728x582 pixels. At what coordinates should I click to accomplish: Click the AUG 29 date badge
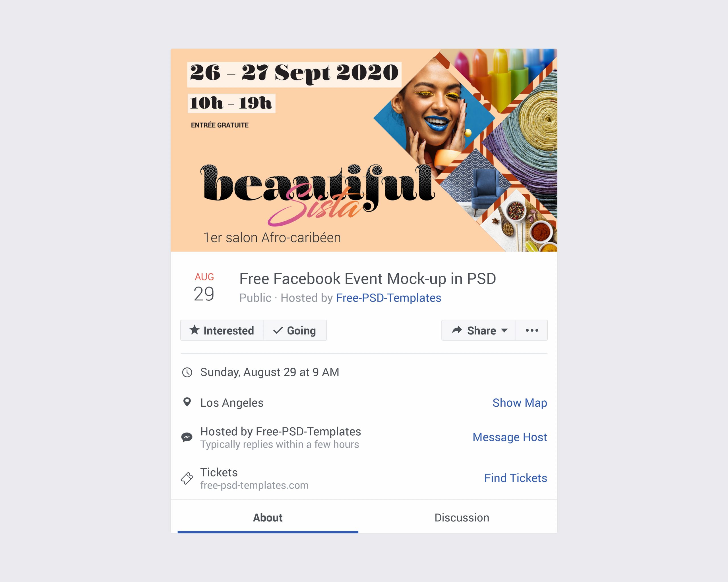(x=204, y=287)
